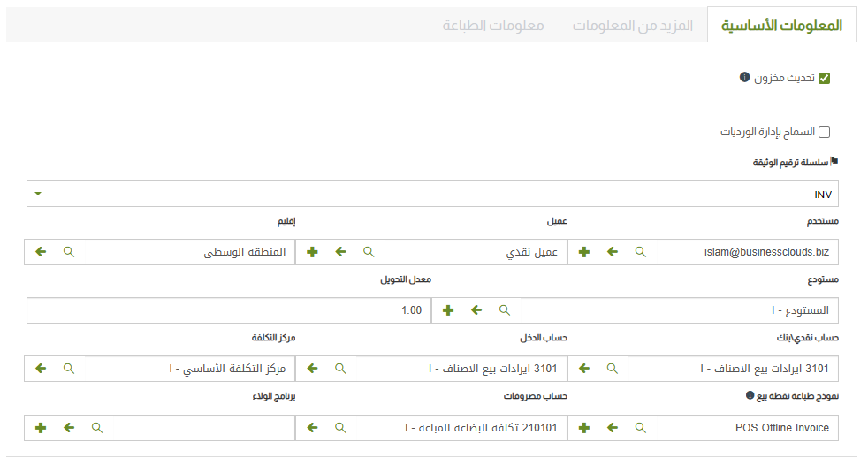Uncheck the تحديث مخزون checkbox
The image size is (868, 458).
pos(825,78)
